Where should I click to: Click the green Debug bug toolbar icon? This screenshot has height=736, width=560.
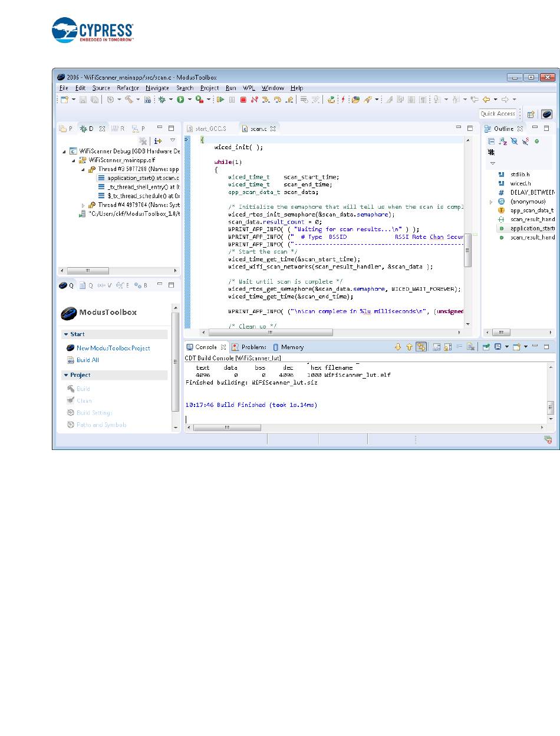(x=162, y=100)
